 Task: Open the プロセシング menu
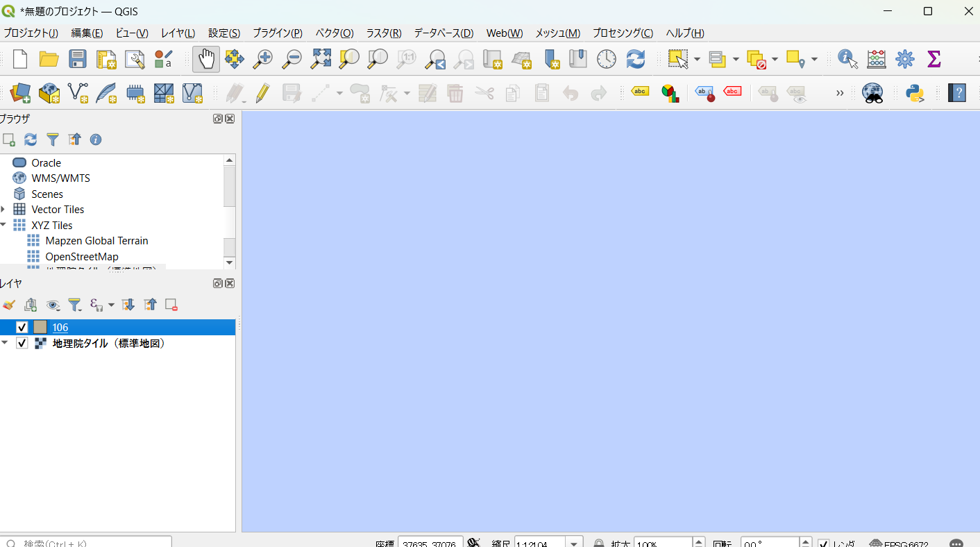click(623, 33)
